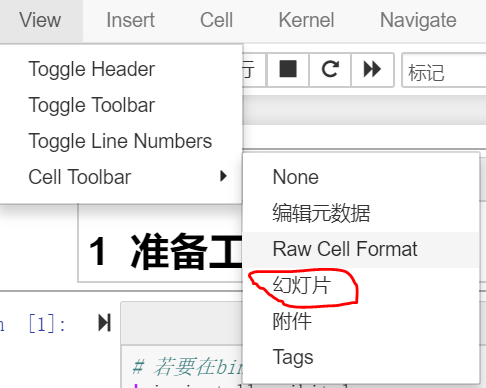Open the Navigate menu

[418, 20]
